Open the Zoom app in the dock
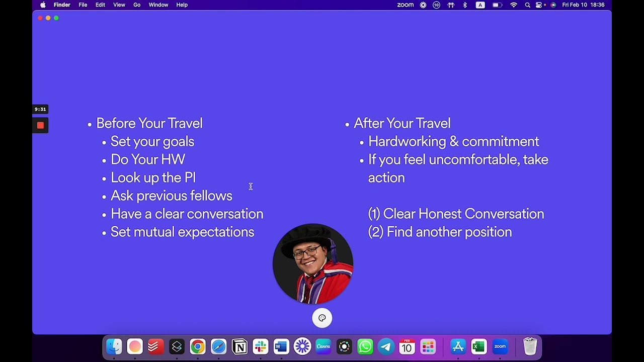 500,346
